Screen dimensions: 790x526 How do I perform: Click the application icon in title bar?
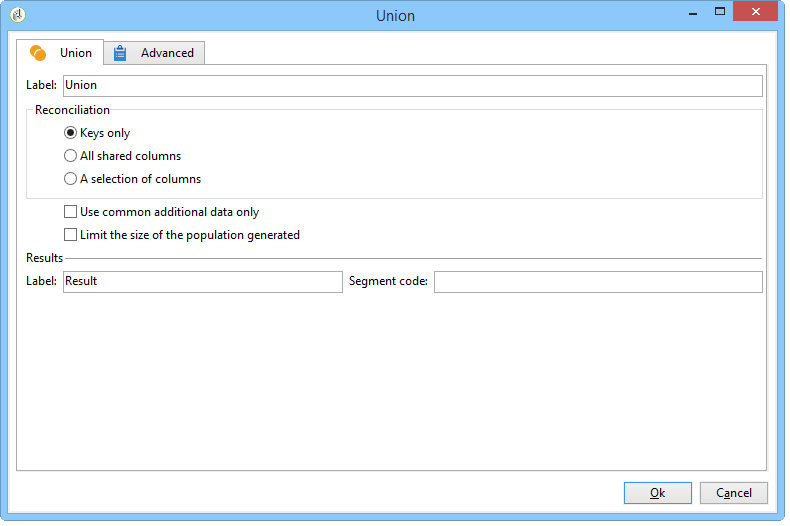click(x=18, y=15)
